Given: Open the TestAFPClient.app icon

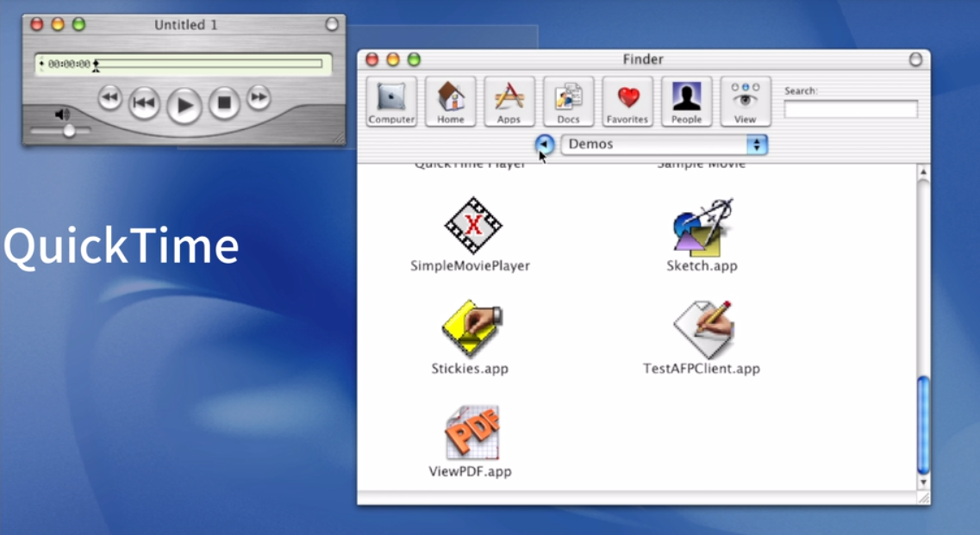Looking at the screenshot, I should click(702, 330).
